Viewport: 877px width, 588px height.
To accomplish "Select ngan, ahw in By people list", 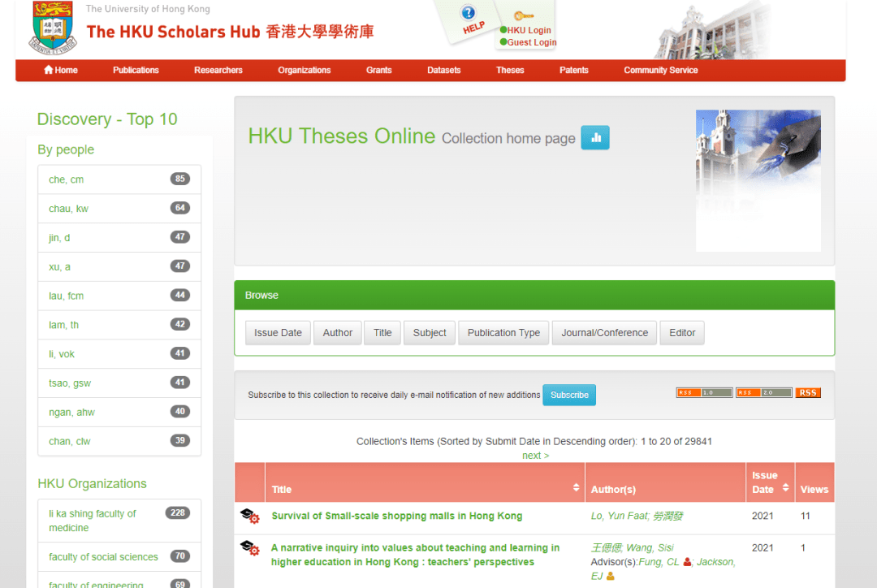I will (x=119, y=413).
